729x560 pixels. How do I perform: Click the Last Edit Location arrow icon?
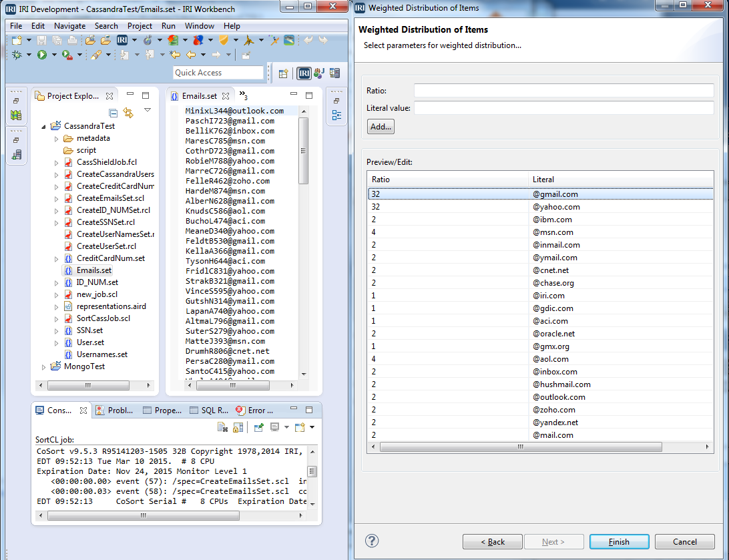click(x=175, y=55)
